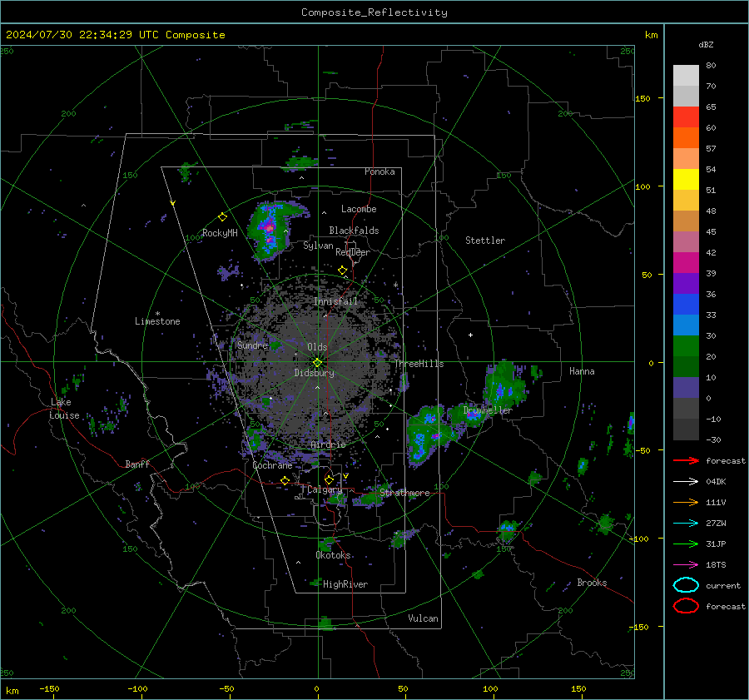This screenshot has width=749, height=700.
Task: Click the white plus marker west of Hanna
Action: [x=470, y=335]
